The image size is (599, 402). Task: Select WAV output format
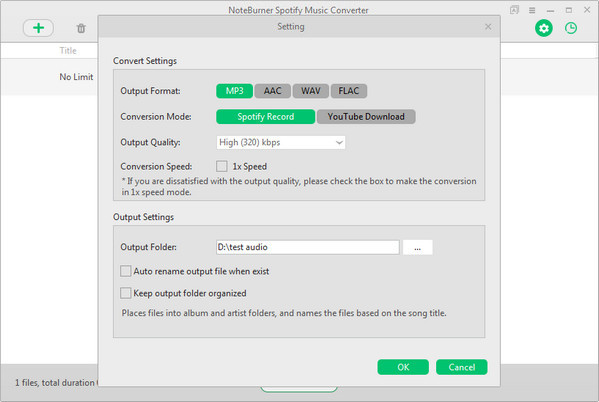[311, 91]
